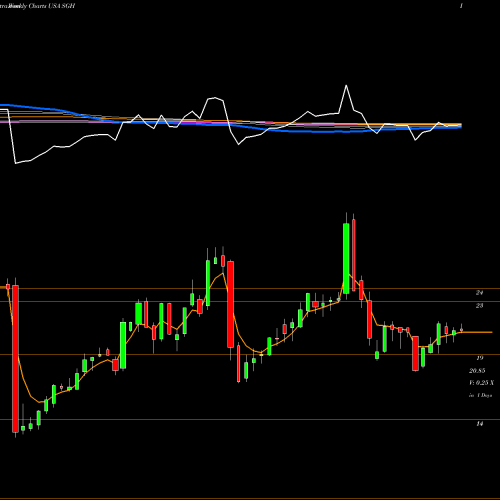Click the '20.85' last price value
Image resolution: width=500 pixels, height=500 pixels.
coord(477,371)
